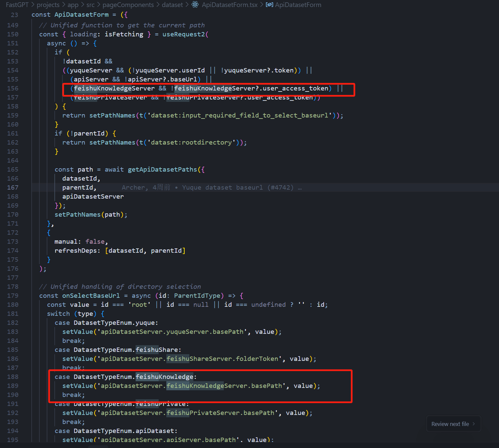
Task: Expand the pageComponents breadcrumb segment
Action: click(x=128, y=5)
